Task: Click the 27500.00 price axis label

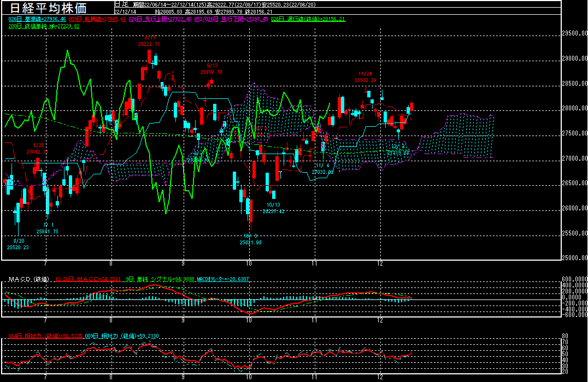Action: pos(575,133)
